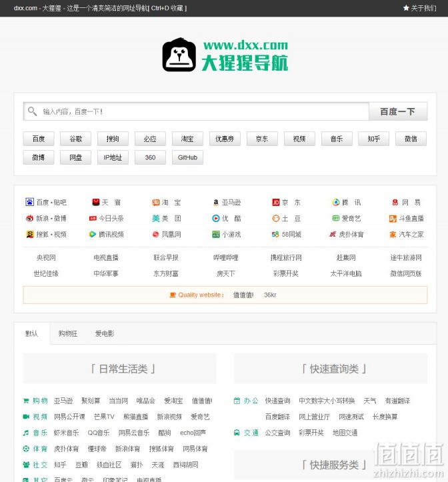
Task: Click the NetEase red icon
Action: [395, 202]
